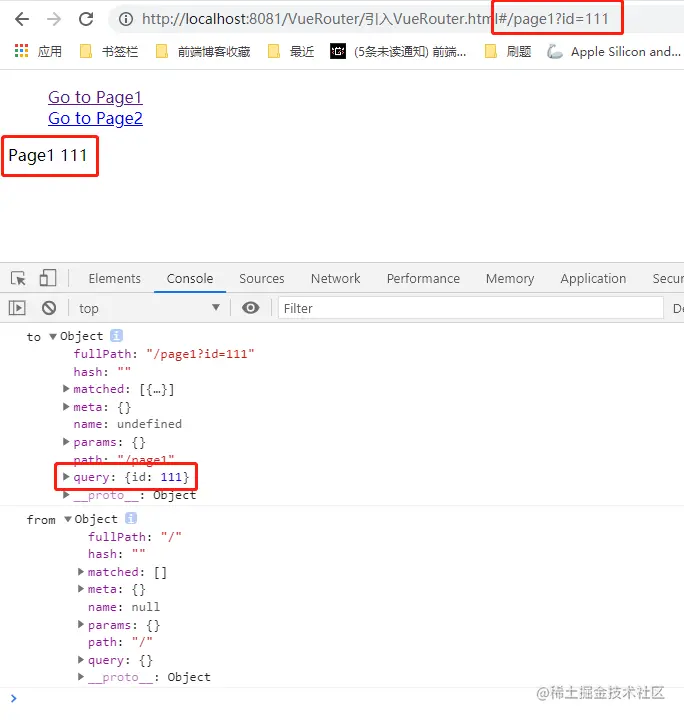Screen dimensions: 684x720
Task: Switch to the Memory tab
Action: point(510,278)
